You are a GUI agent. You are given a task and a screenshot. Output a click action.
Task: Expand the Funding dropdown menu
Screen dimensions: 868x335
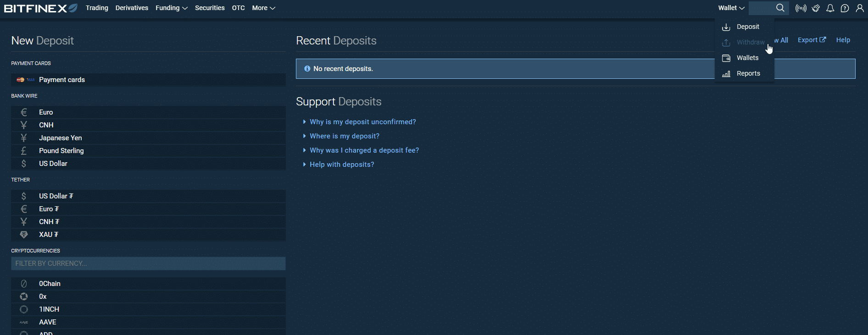pyautogui.click(x=171, y=8)
